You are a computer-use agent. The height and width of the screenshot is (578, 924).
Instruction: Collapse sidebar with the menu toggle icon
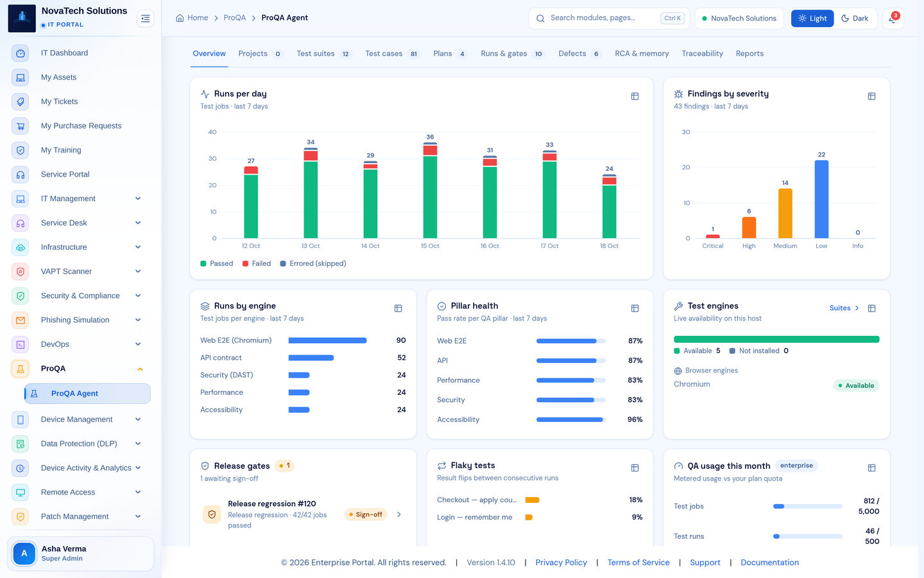[146, 19]
